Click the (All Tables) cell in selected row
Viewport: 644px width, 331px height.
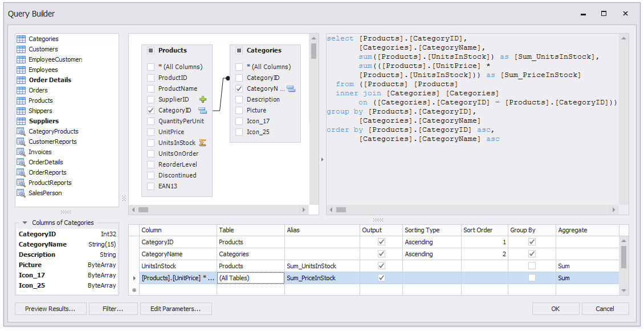250,278
